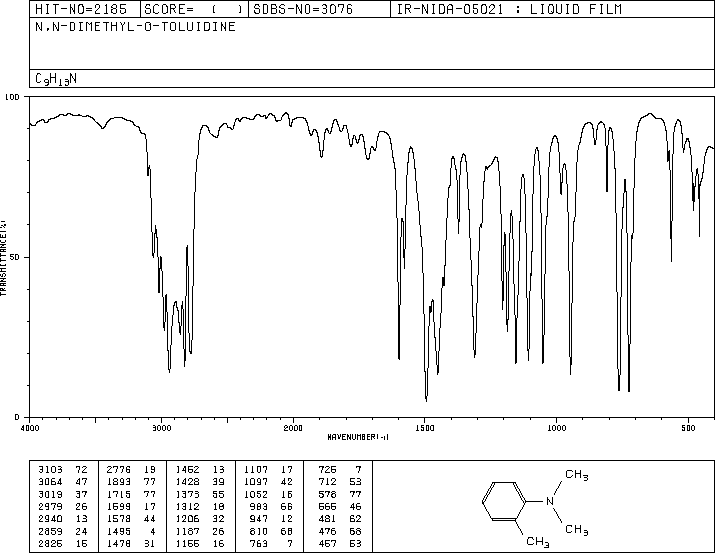
Task: Click the HIT-NO=2185 header cell
Action: (85, 9)
